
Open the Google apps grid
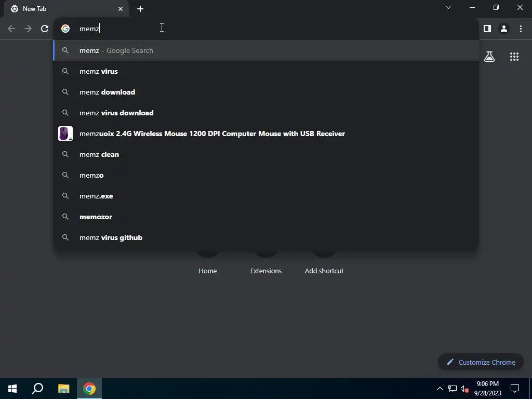(514, 57)
